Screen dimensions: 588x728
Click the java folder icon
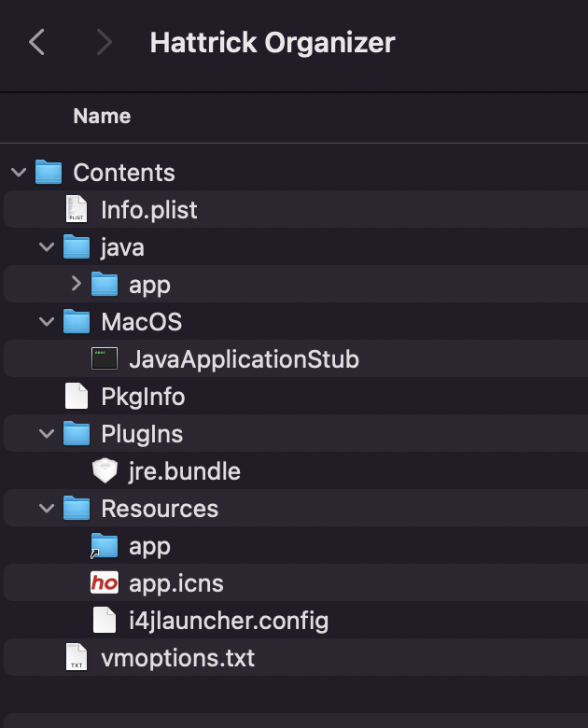[x=77, y=246]
